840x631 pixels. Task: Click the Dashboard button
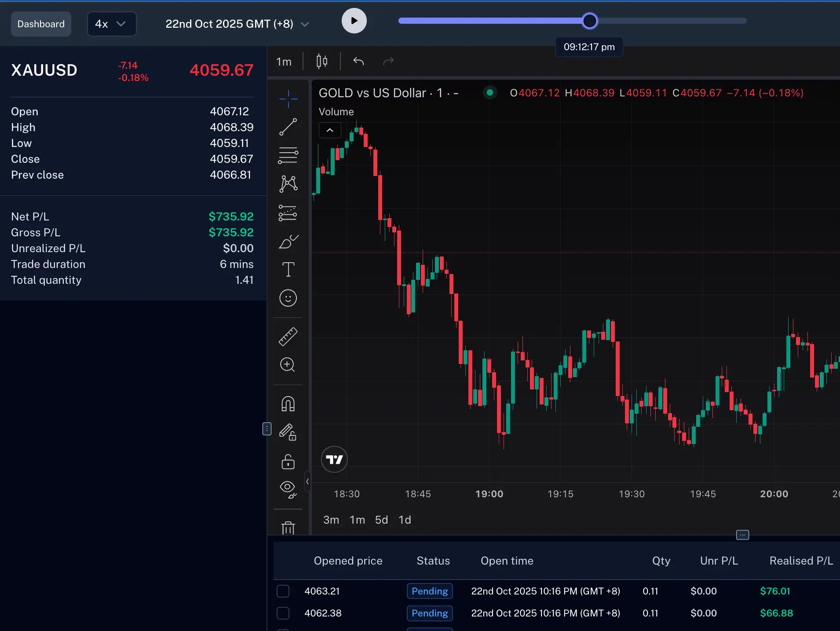tap(41, 24)
